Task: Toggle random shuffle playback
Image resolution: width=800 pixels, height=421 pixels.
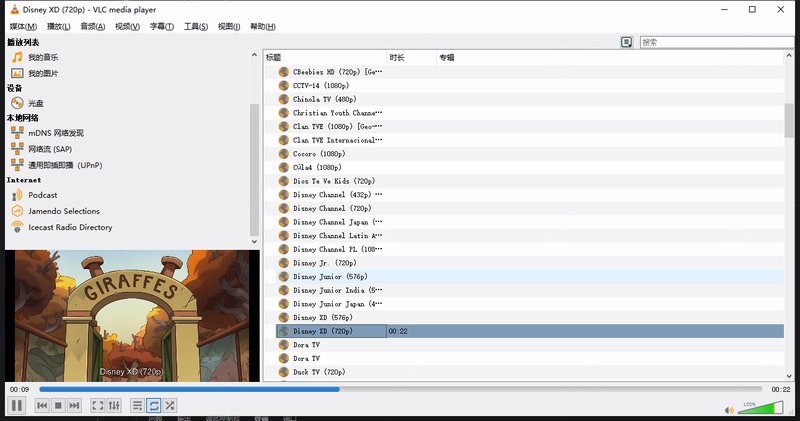Action: [x=170, y=405]
